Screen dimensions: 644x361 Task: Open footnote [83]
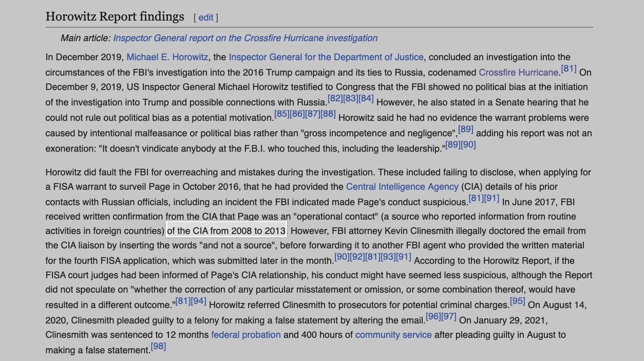[351, 98]
